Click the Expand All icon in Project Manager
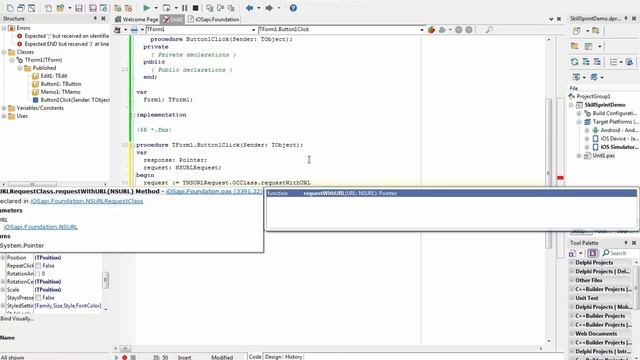Viewport: 640px width, 360px height. point(586,62)
